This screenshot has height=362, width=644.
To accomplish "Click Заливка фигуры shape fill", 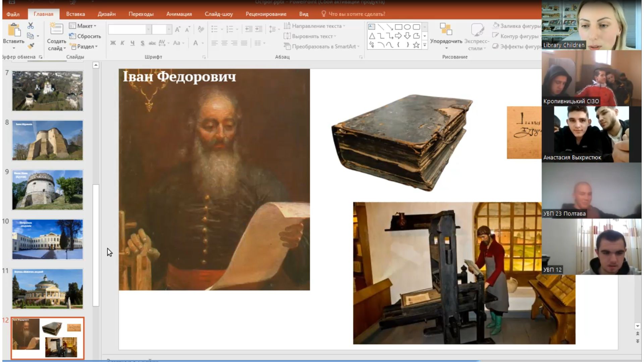I will click(x=516, y=26).
